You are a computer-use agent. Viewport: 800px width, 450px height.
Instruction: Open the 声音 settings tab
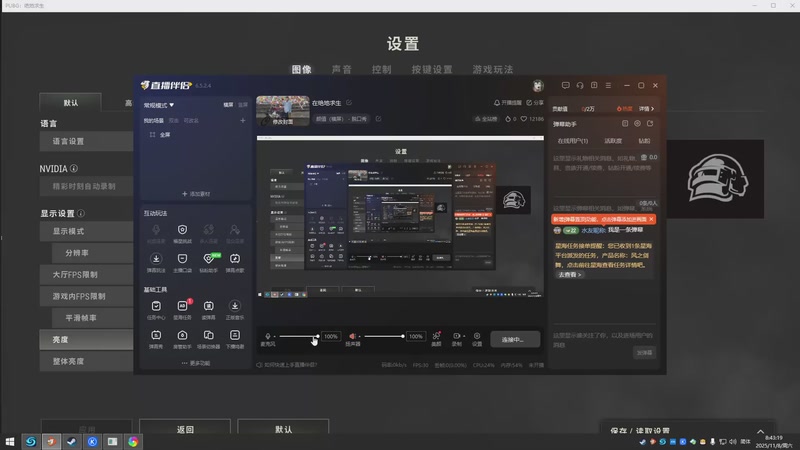341,69
